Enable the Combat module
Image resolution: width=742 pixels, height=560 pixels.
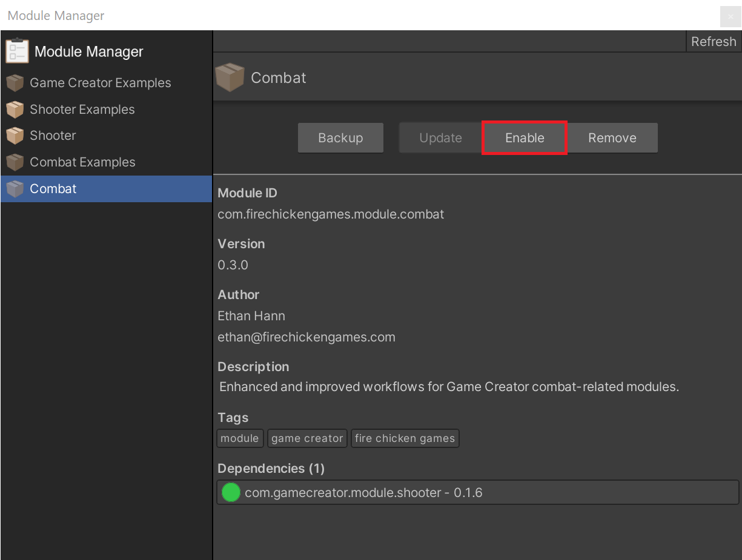coord(525,138)
